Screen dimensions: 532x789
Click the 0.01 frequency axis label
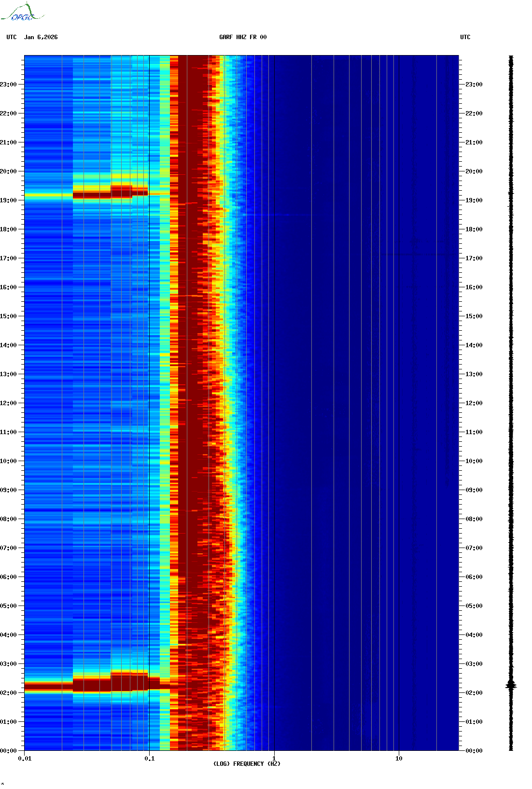pos(25,758)
